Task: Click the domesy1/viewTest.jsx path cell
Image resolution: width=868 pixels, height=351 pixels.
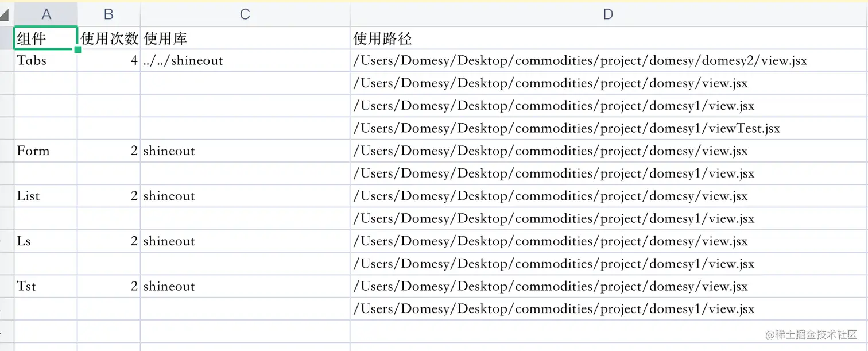Action: pyautogui.click(x=609, y=128)
